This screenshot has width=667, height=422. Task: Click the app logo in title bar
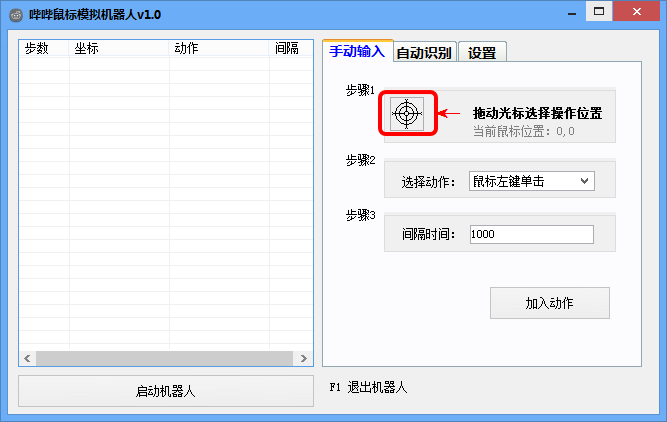tap(16, 15)
